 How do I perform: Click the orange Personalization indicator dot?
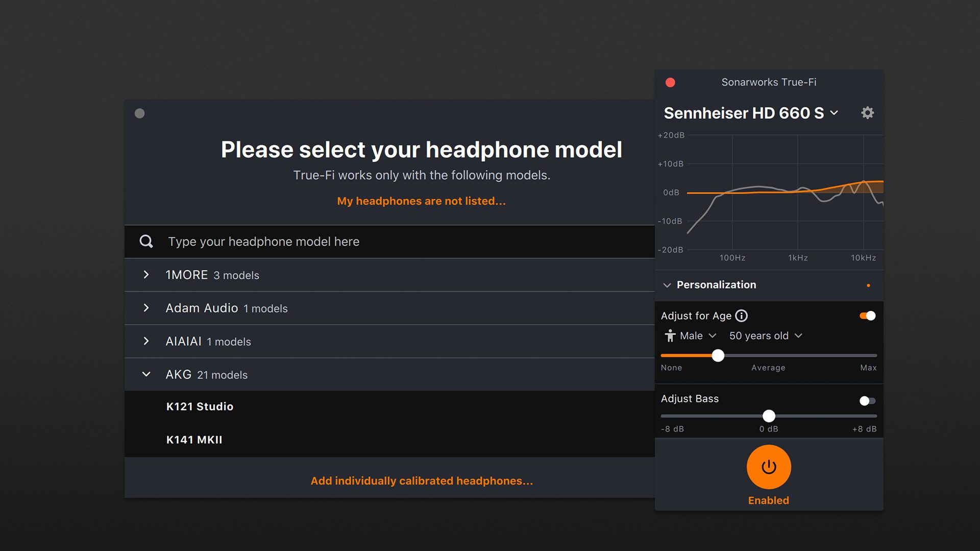click(x=868, y=285)
